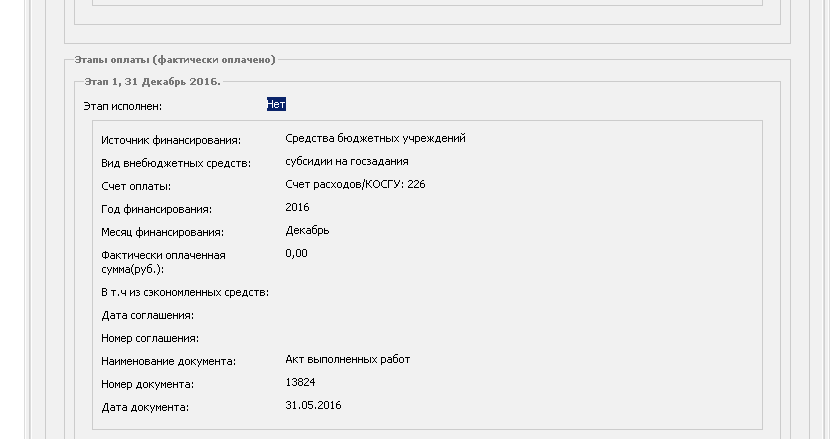This screenshot has width=831, height=439.
Task: Click the document date 31.05.2016
Action: tap(313, 405)
